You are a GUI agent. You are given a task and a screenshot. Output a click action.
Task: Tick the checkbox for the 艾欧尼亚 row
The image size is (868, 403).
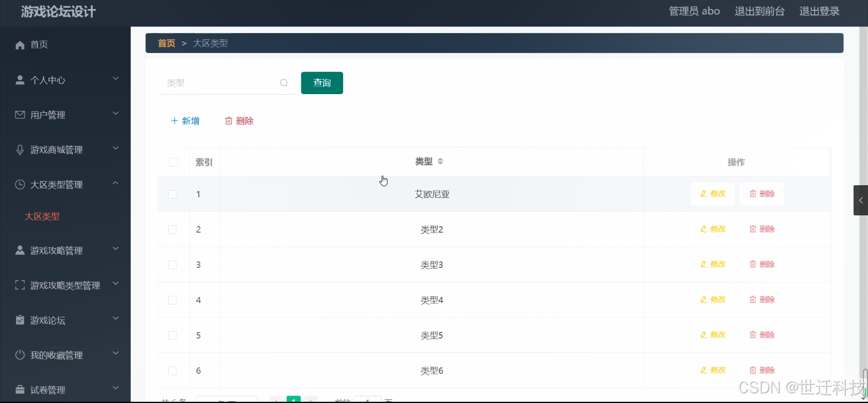172,194
